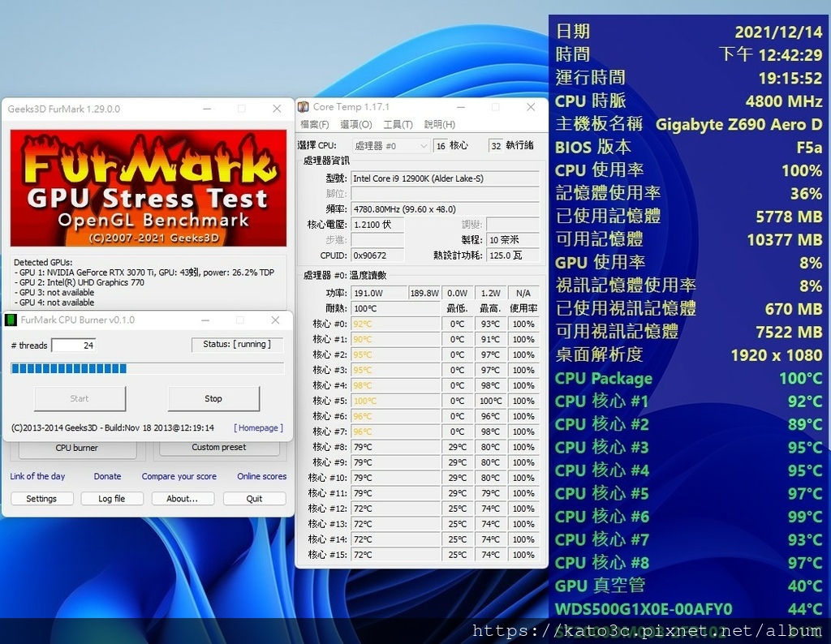Click the 記憶體使用率 36% overlay row
This screenshot has height=644, width=831.
pos(688,193)
